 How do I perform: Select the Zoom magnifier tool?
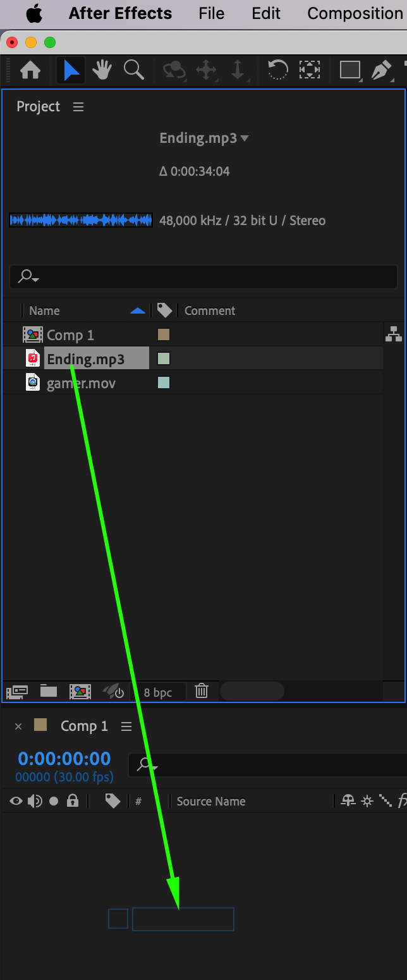(x=134, y=70)
